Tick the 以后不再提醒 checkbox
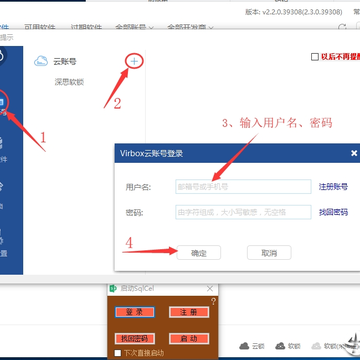Screen dimensions: 360x360 315,57
